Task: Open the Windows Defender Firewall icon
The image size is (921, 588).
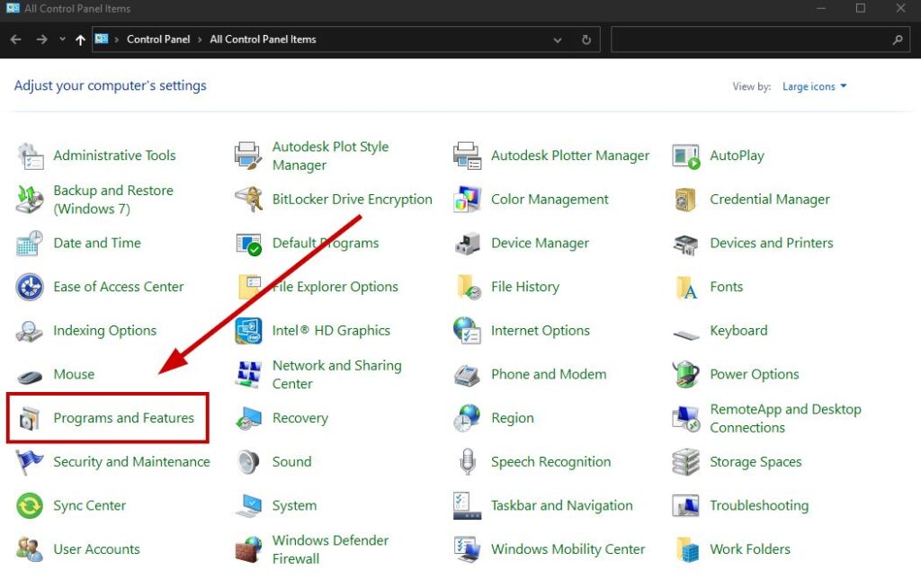Action: 248,549
